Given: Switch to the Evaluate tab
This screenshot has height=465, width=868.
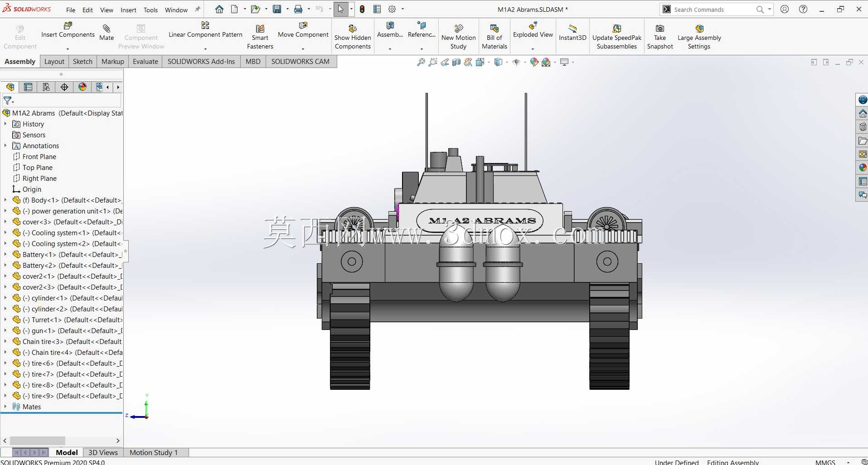Looking at the screenshot, I should click(145, 62).
